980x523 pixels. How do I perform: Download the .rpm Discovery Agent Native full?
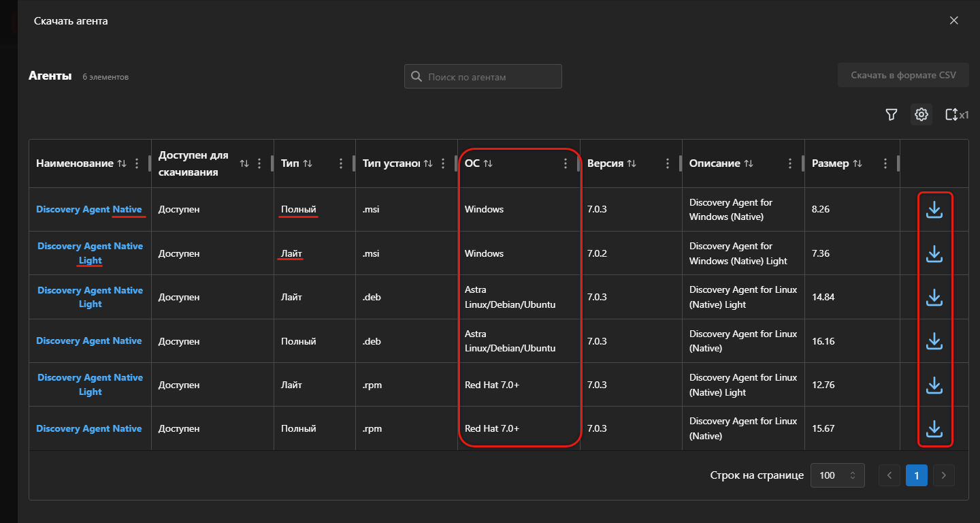point(934,429)
